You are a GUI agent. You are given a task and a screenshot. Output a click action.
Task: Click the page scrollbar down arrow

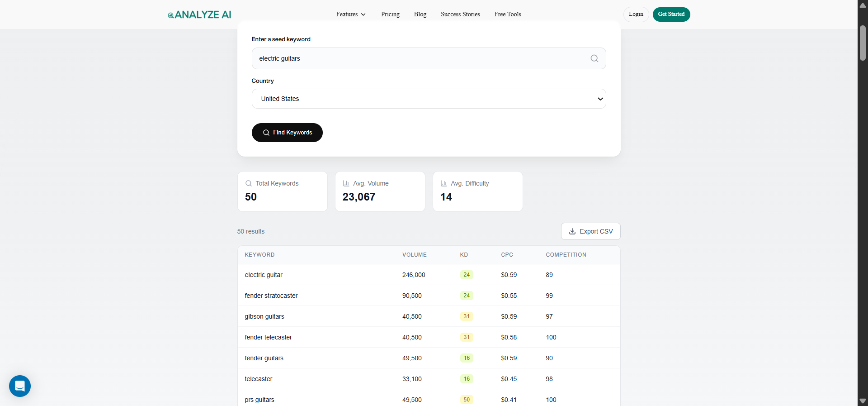(x=863, y=401)
